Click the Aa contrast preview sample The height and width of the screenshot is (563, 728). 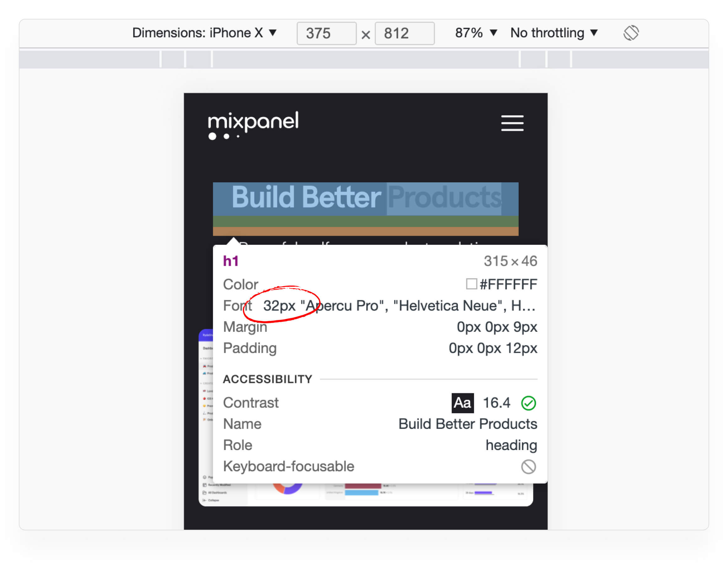point(462,403)
